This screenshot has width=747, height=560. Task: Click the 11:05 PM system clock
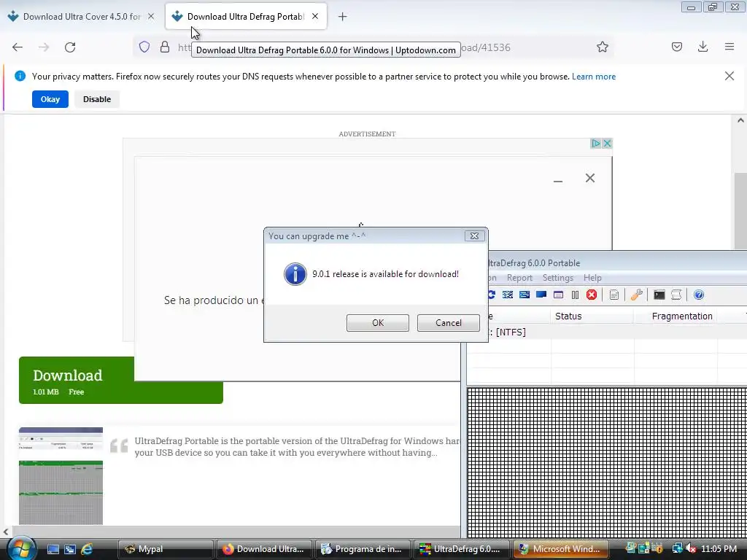pos(719,549)
